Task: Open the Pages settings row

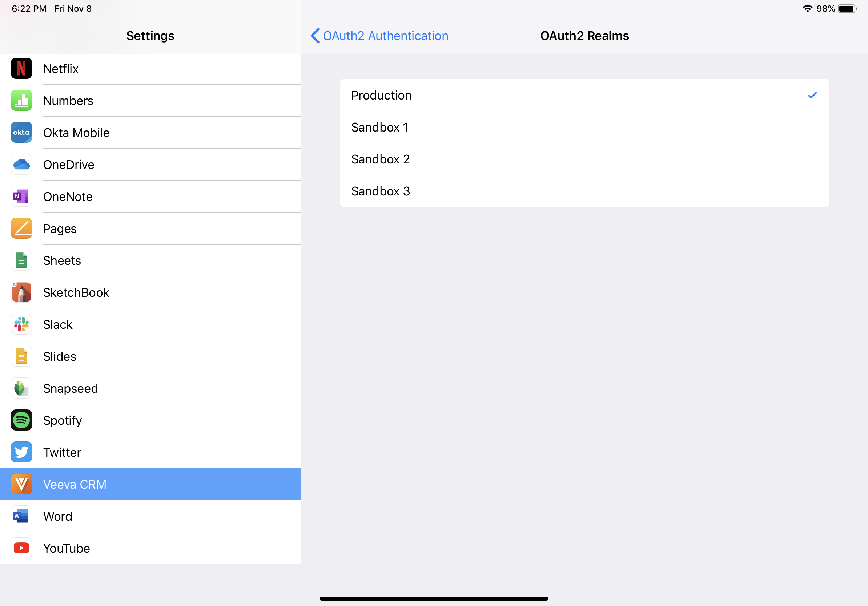Action: [60, 229]
